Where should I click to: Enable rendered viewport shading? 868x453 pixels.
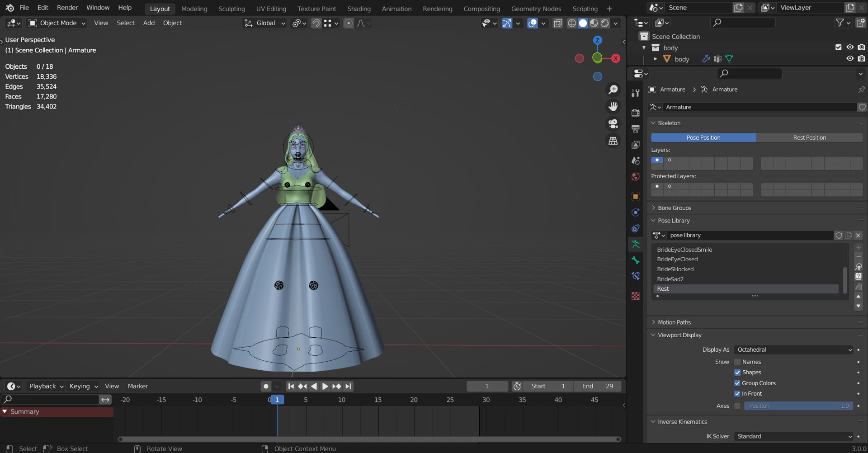coord(605,23)
